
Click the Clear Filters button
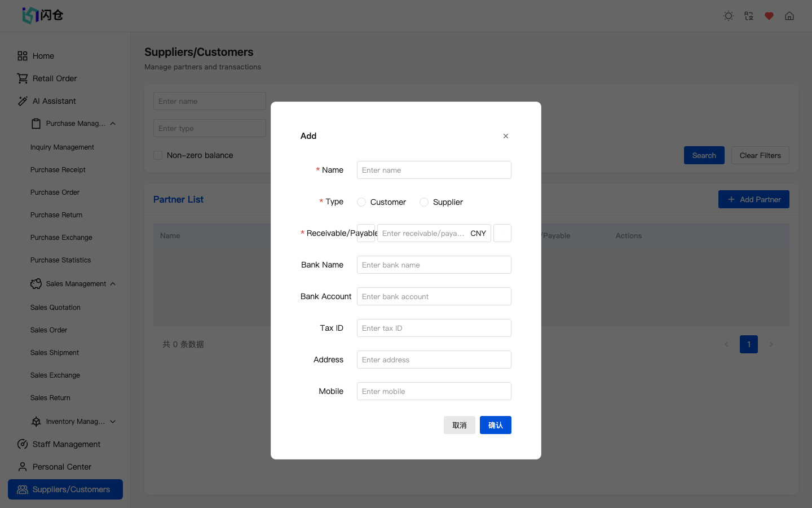760,155
